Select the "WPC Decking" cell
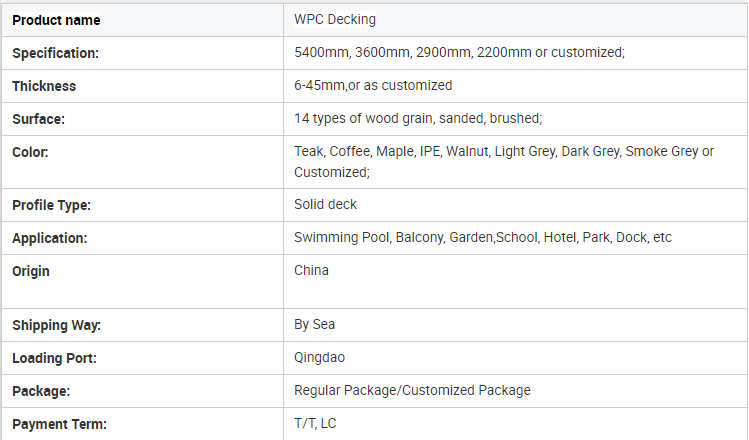749x440 pixels. (x=335, y=20)
